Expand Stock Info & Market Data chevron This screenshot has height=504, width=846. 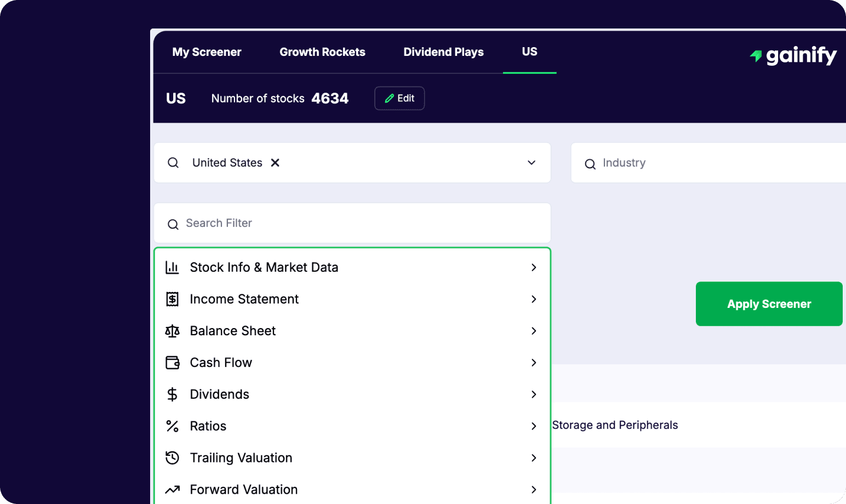pos(534,267)
